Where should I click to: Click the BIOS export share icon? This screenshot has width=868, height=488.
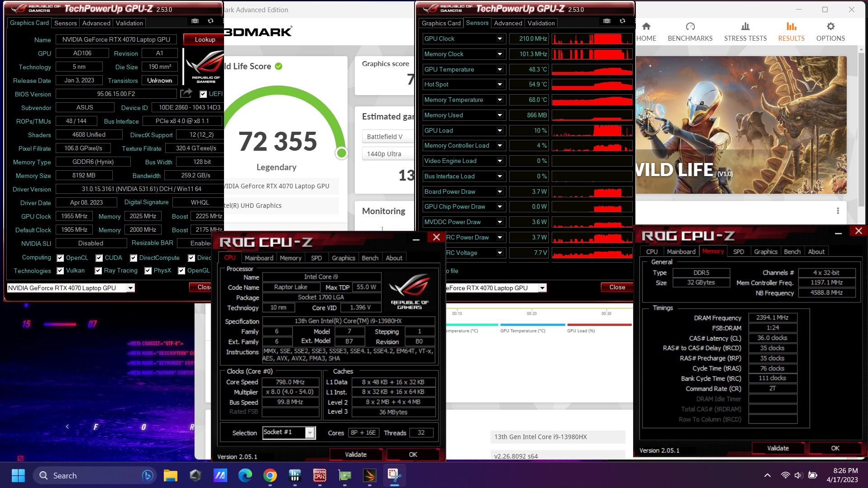[186, 94]
